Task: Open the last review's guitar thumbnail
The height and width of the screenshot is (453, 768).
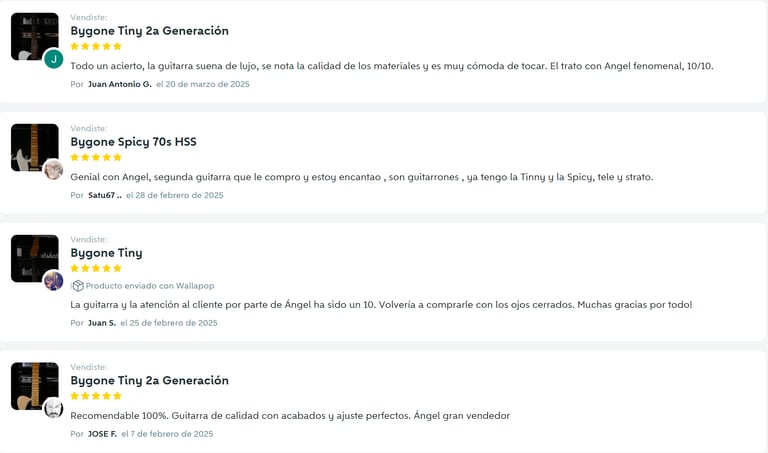Action: pos(33,385)
